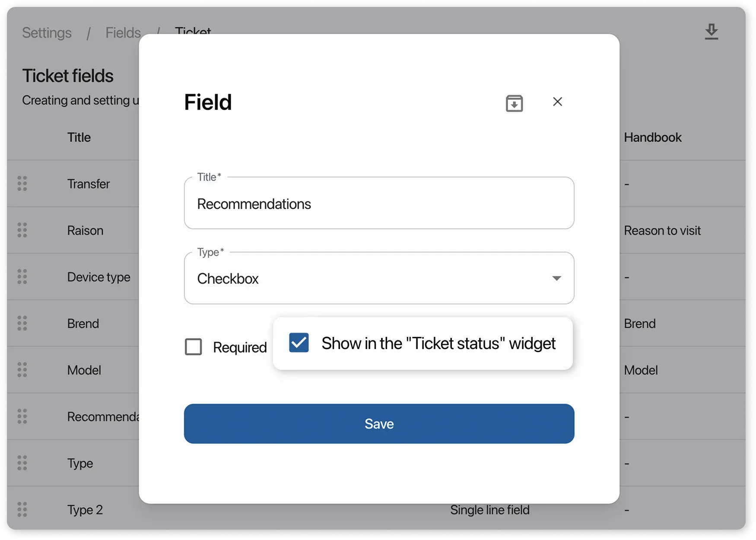Enable the Required checkbox
Screen dimensions: 756x540
pyautogui.click(x=194, y=346)
